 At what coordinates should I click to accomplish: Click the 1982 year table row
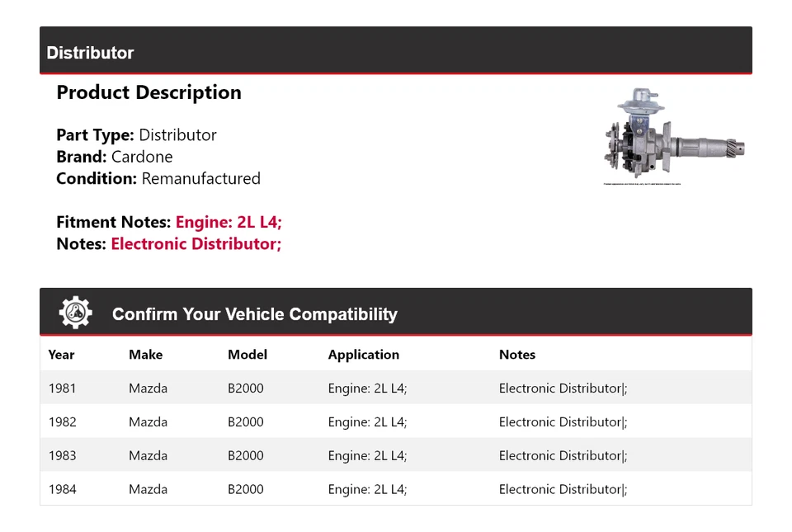click(396, 421)
